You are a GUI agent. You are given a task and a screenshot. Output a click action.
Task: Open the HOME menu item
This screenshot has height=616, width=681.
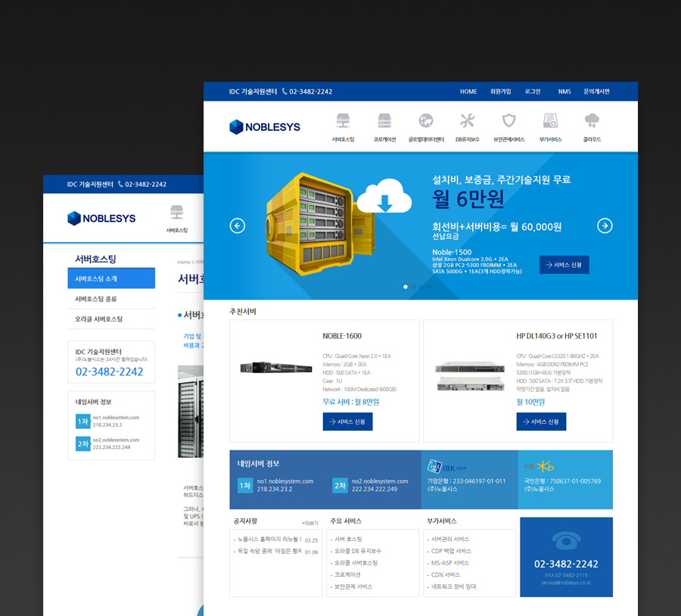pyautogui.click(x=468, y=92)
